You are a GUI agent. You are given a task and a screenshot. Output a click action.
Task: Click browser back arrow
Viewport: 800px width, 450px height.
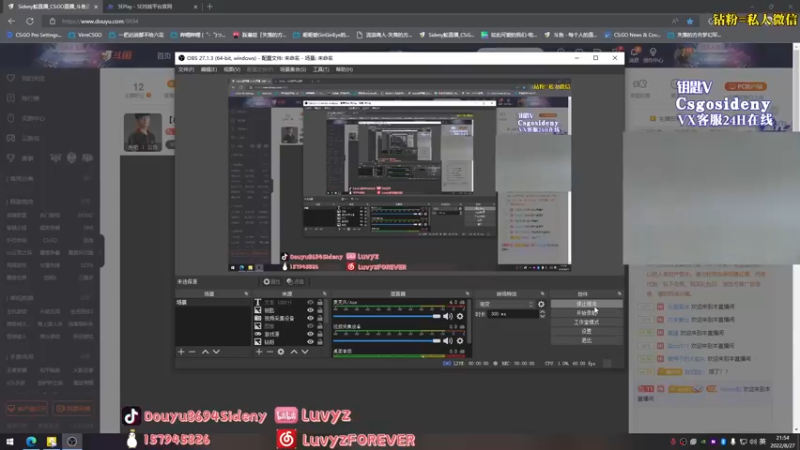(x=11, y=21)
